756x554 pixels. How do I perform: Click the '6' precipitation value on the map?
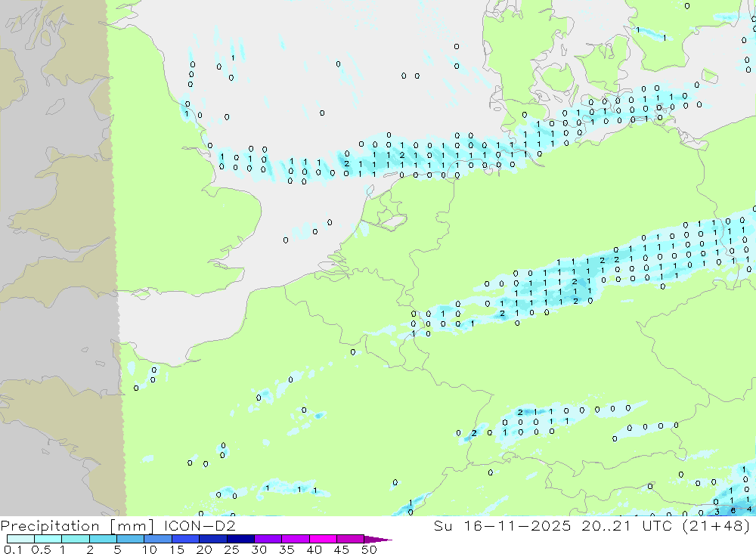click(733, 510)
